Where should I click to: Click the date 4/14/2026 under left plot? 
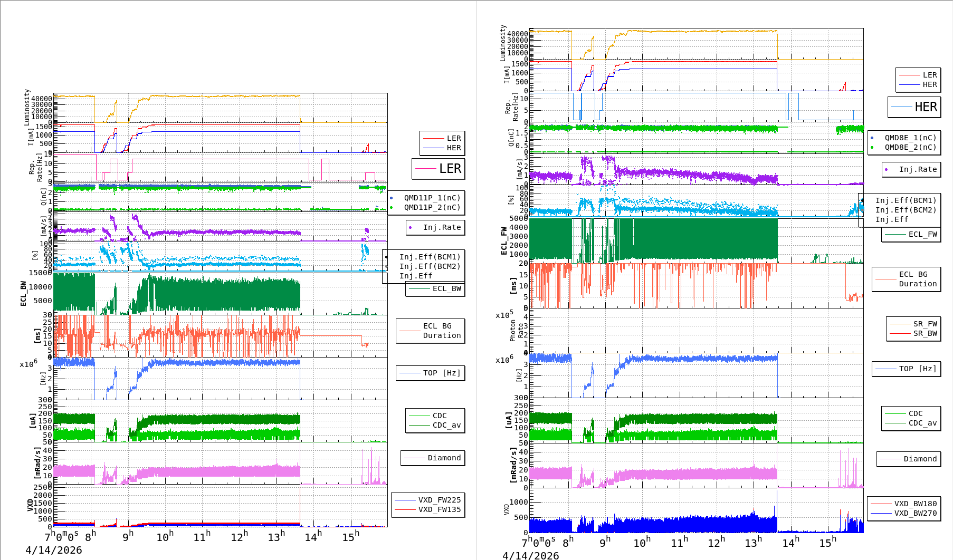(x=54, y=550)
